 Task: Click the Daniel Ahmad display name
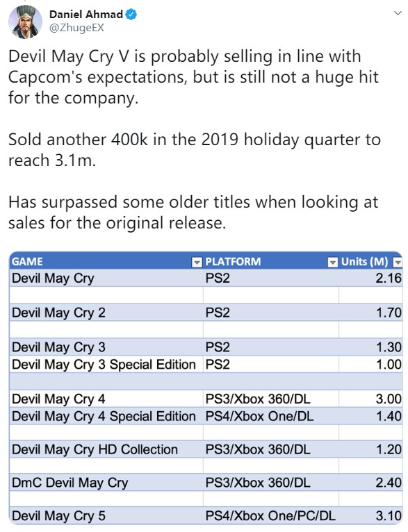coord(86,15)
